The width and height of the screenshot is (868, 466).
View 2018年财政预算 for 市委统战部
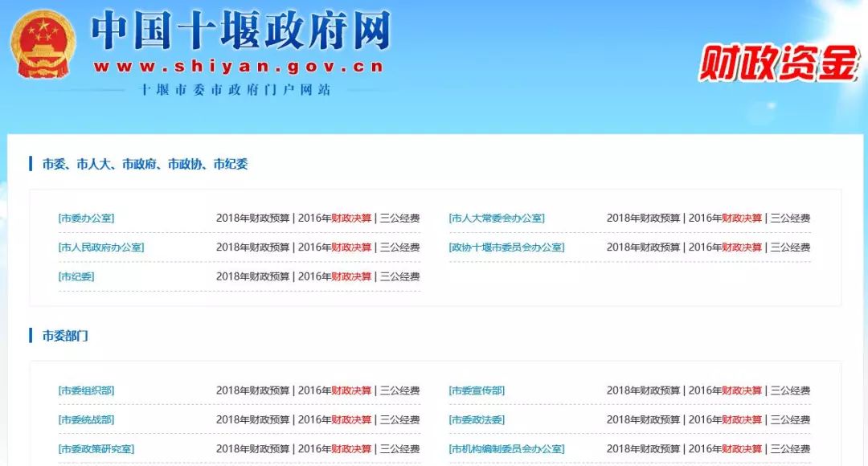253,420
